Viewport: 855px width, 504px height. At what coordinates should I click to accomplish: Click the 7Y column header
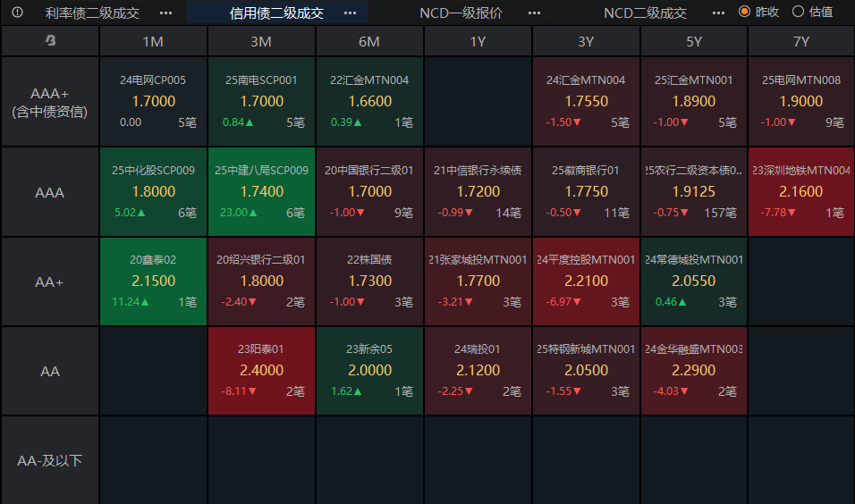(801, 41)
